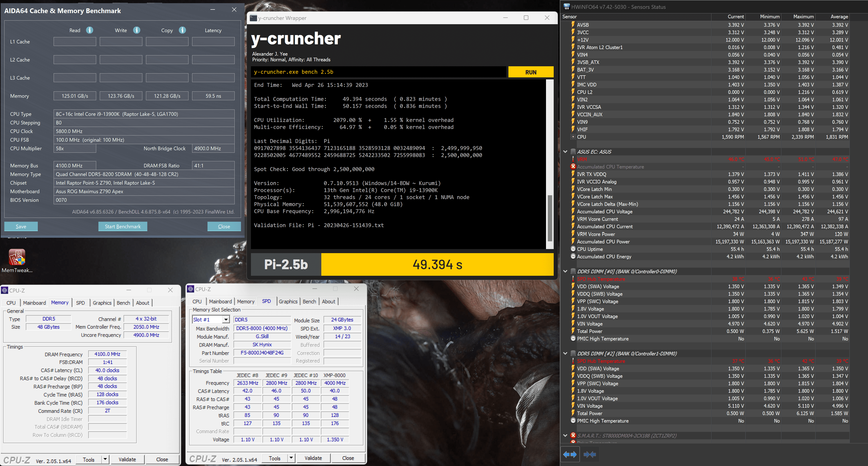Click the yellow Pi-2.5b 49.394 s result bar

coord(437,264)
